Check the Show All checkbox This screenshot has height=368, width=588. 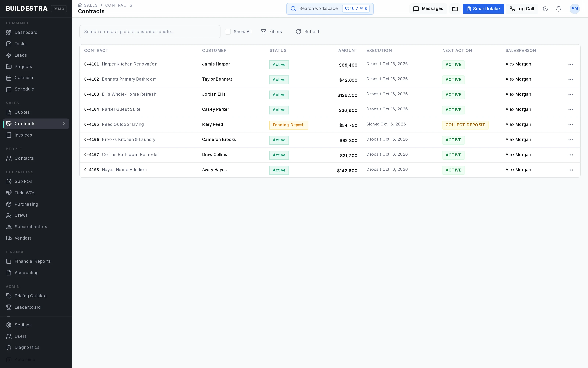click(228, 32)
